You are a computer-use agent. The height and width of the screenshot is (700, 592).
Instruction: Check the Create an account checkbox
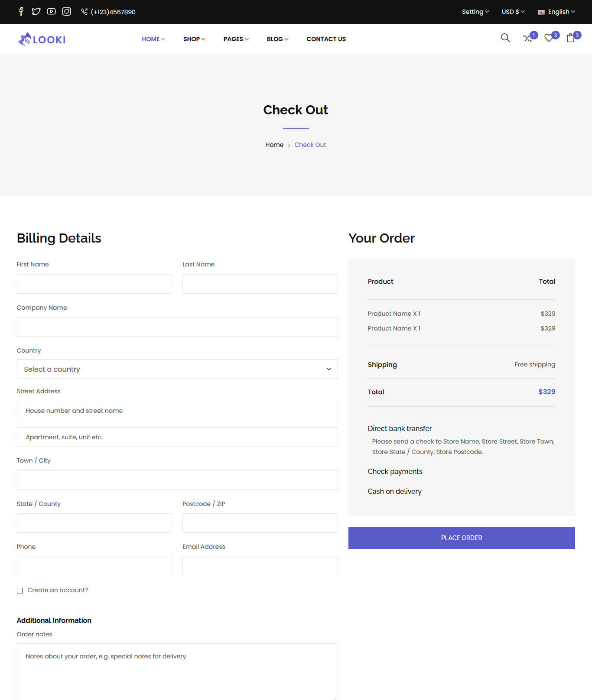point(20,590)
